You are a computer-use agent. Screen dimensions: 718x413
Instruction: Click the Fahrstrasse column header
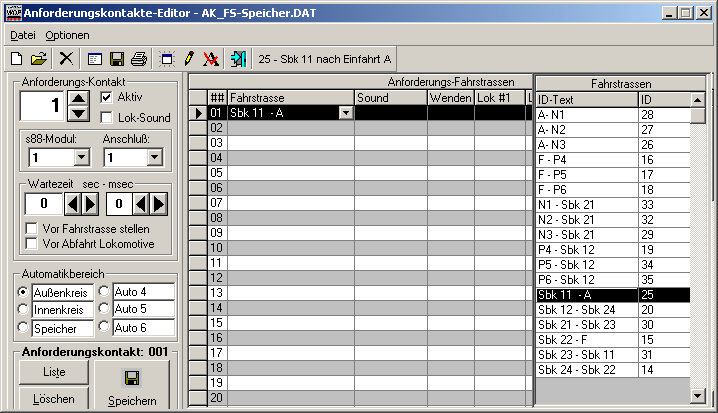[x=291, y=98]
